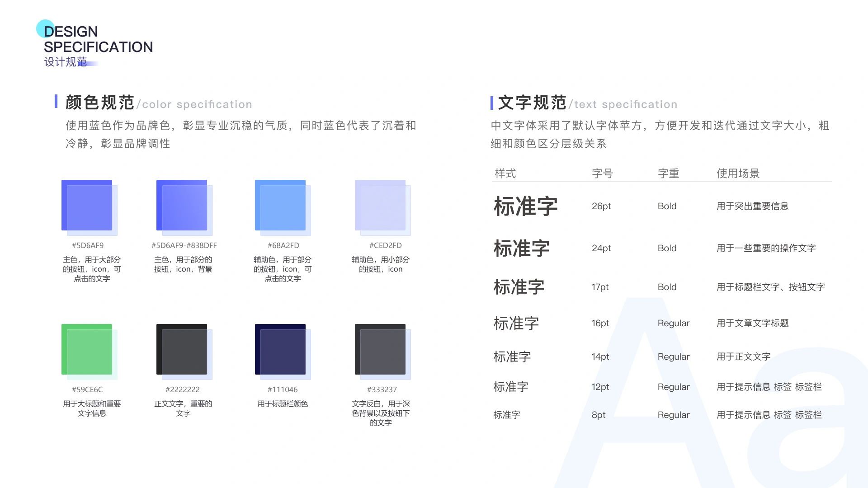Select the 26pt Bold 标准字 sample
868x488 pixels.
pyautogui.click(x=525, y=206)
